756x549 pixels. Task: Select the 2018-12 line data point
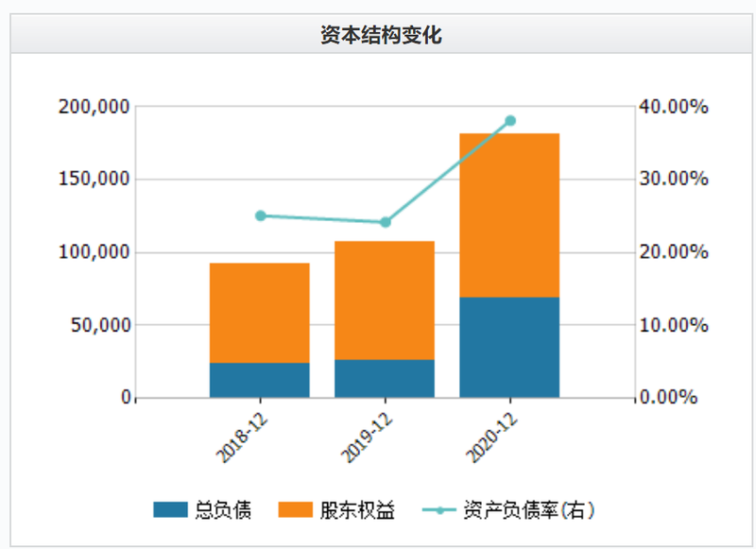(261, 216)
